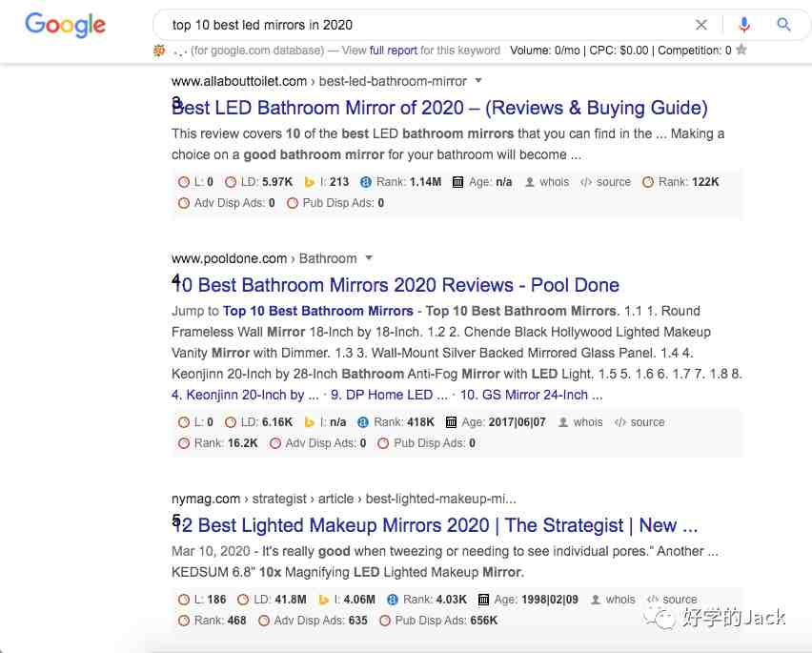
Task: Click the Alexa Rank 4.03K icon
Action: (x=393, y=600)
